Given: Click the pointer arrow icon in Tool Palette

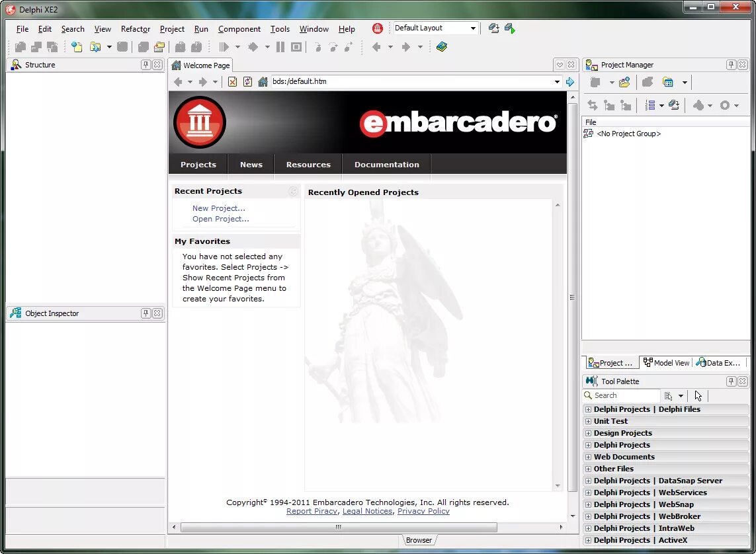Looking at the screenshot, I should pyautogui.click(x=698, y=396).
